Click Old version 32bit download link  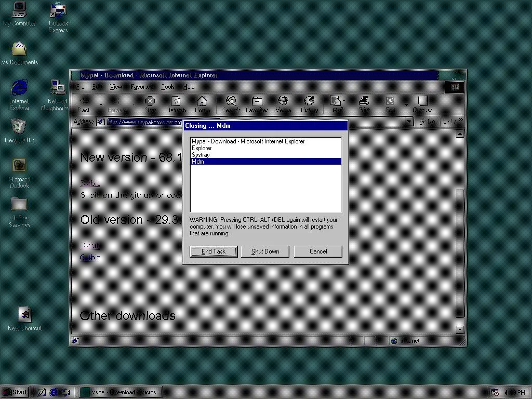click(90, 245)
